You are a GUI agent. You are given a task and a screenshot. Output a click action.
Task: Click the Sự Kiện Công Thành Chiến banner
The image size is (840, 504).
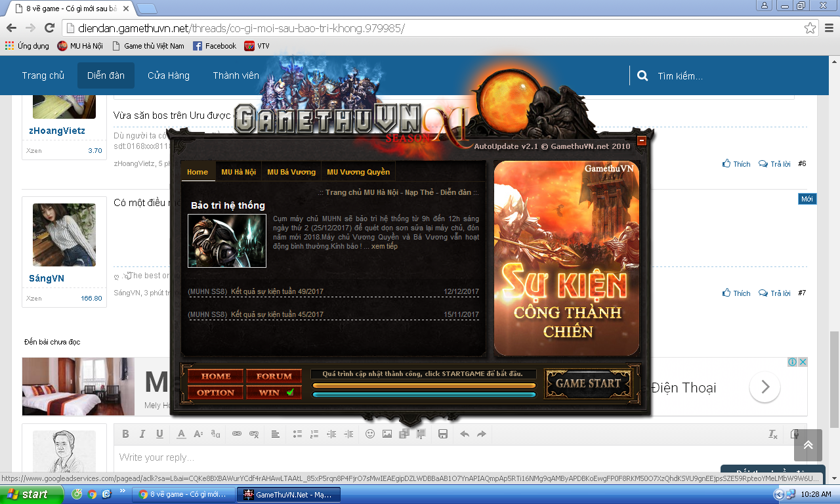tap(566, 259)
